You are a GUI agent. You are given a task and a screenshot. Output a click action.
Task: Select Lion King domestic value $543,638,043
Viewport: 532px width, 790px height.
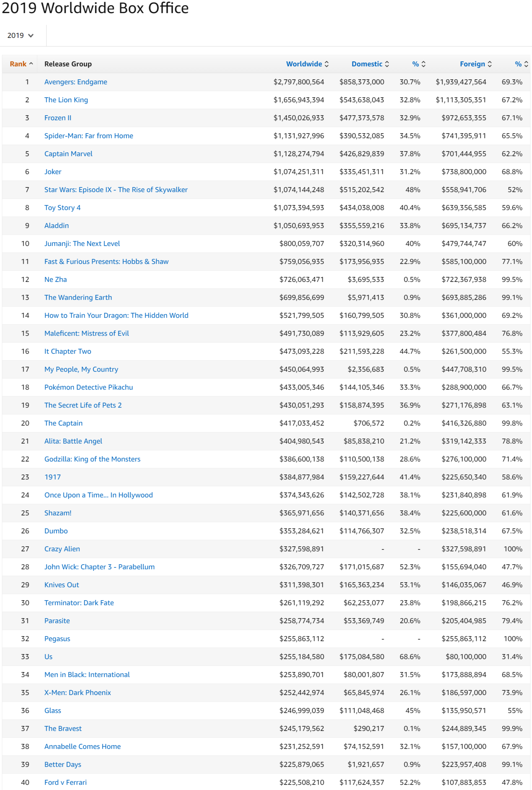[x=362, y=100]
